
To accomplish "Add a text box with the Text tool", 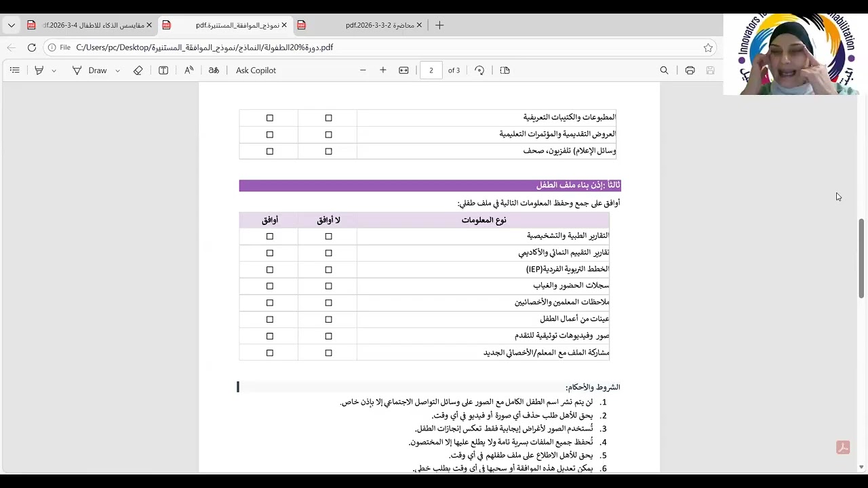I will (x=163, y=70).
